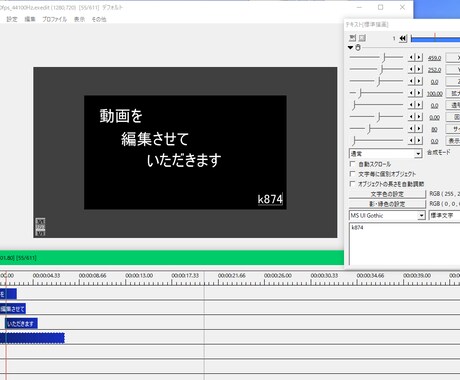Click the first small icon atop the text settings panel

coord(352,38)
